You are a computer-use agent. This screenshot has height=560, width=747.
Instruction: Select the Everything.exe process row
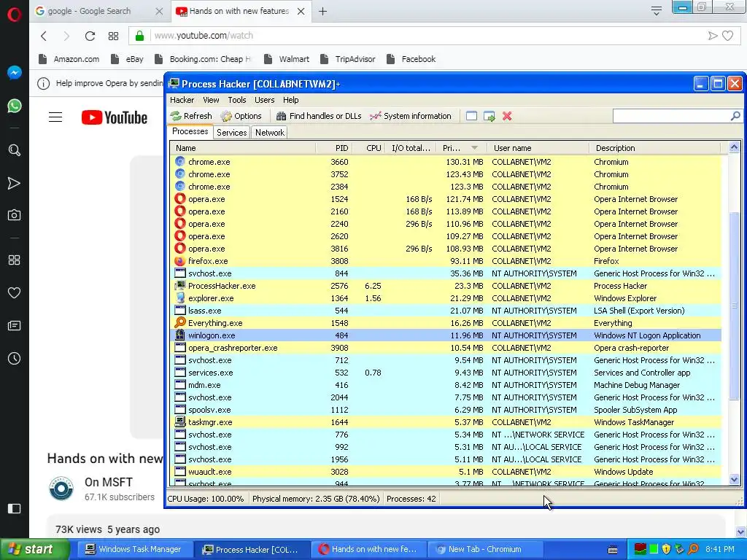[x=446, y=323]
